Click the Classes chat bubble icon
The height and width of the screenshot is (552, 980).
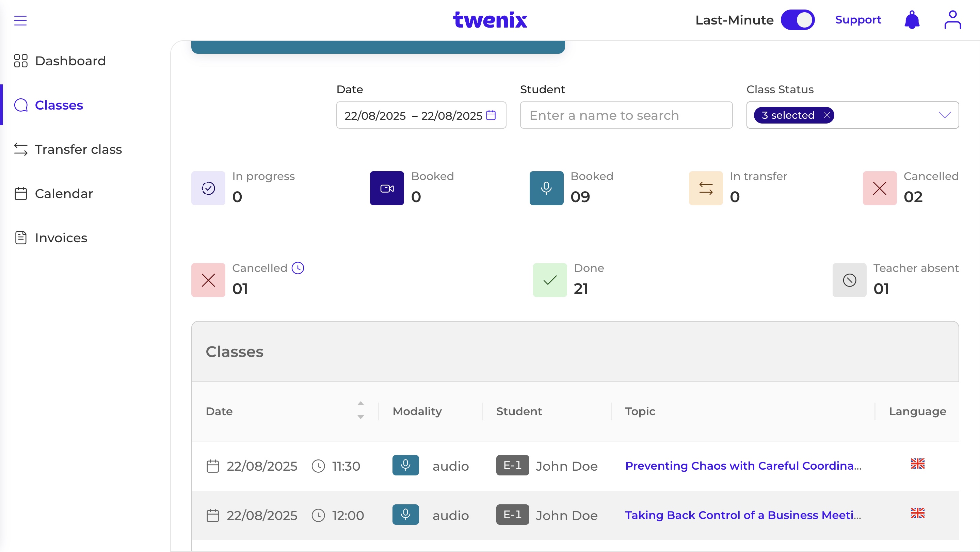[20, 105]
